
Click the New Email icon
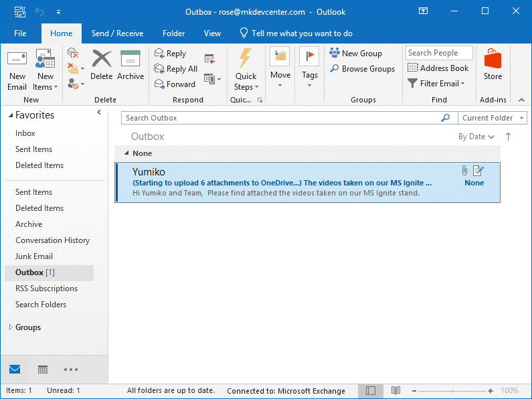point(17,70)
